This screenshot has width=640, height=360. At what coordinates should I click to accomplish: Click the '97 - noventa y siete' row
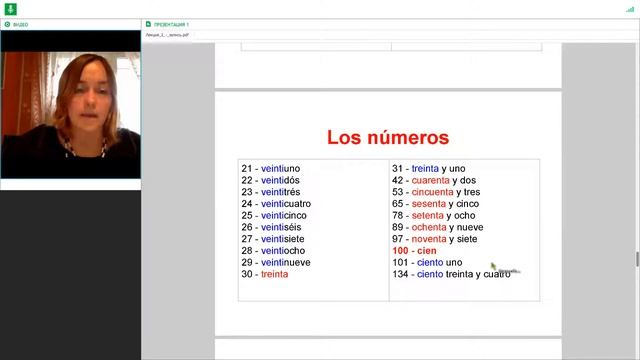tap(435, 239)
